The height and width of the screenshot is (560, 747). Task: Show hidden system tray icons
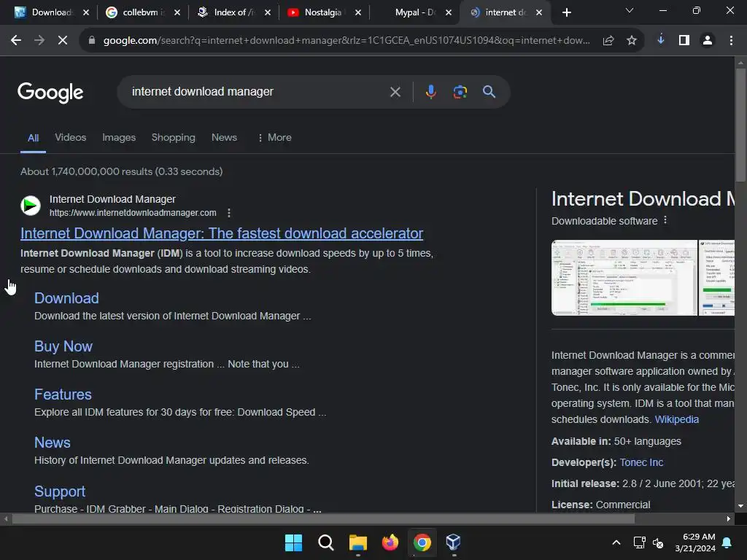pos(616,542)
